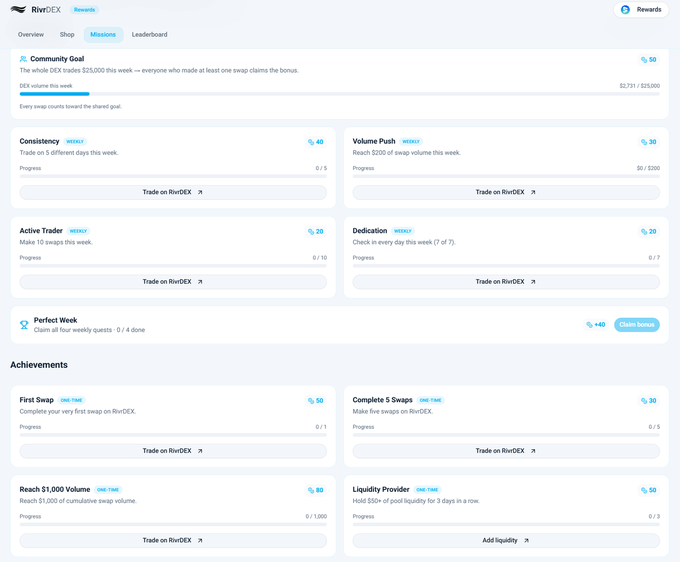Image resolution: width=680 pixels, height=562 pixels.
Task: Click the '$2,731 / $25,000' volume value
Action: 640,86
